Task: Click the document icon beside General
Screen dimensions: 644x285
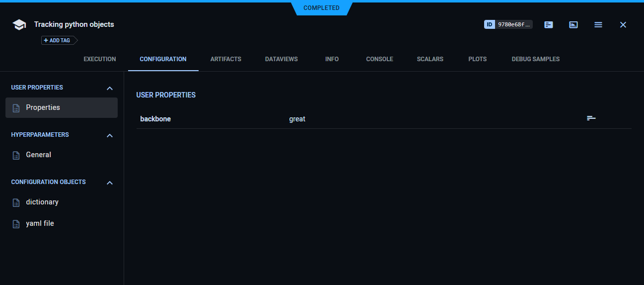Action: pos(16,155)
